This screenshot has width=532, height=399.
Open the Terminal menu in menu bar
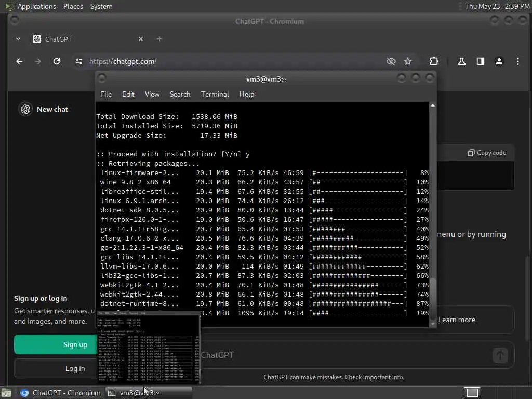pyautogui.click(x=215, y=95)
